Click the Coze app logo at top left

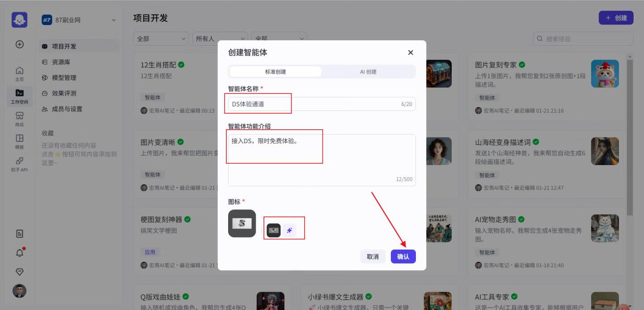coord(19,19)
